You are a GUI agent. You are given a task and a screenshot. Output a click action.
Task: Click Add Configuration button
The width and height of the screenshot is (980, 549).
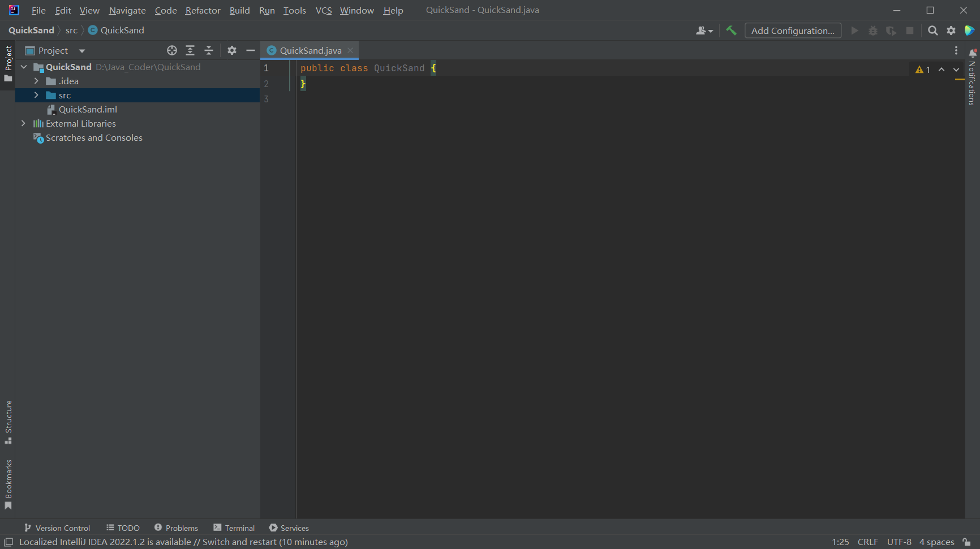(793, 31)
